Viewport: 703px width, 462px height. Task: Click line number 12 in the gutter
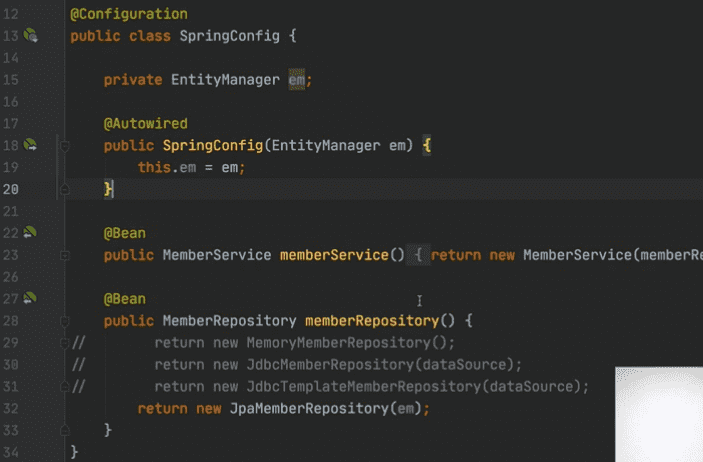click(x=11, y=14)
